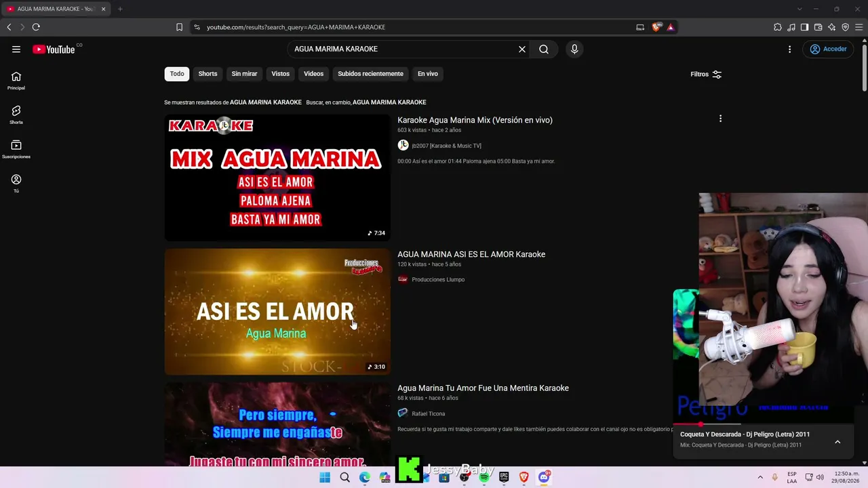Select the Sin mirar filter chip
Screen dimensions: 868x488
click(244, 74)
